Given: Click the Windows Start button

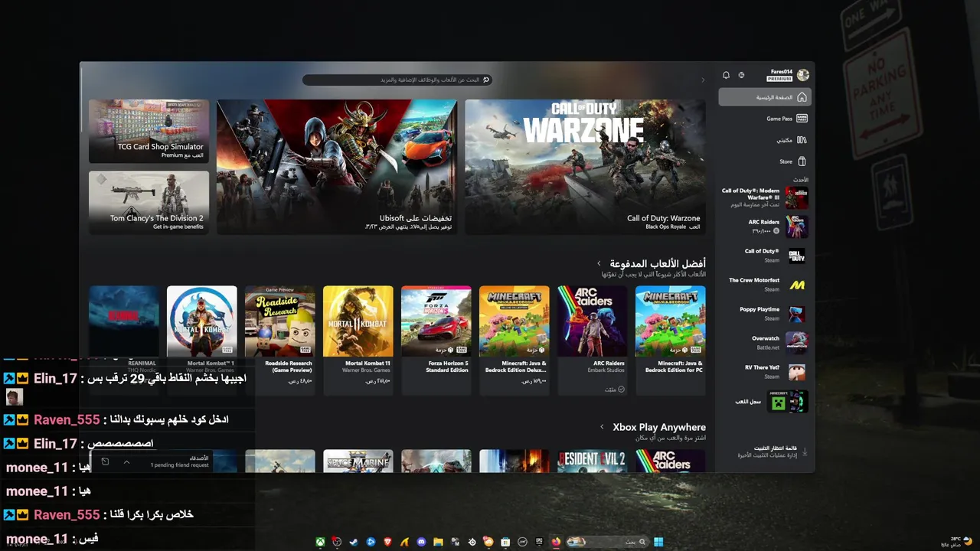Looking at the screenshot, I should click(658, 542).
